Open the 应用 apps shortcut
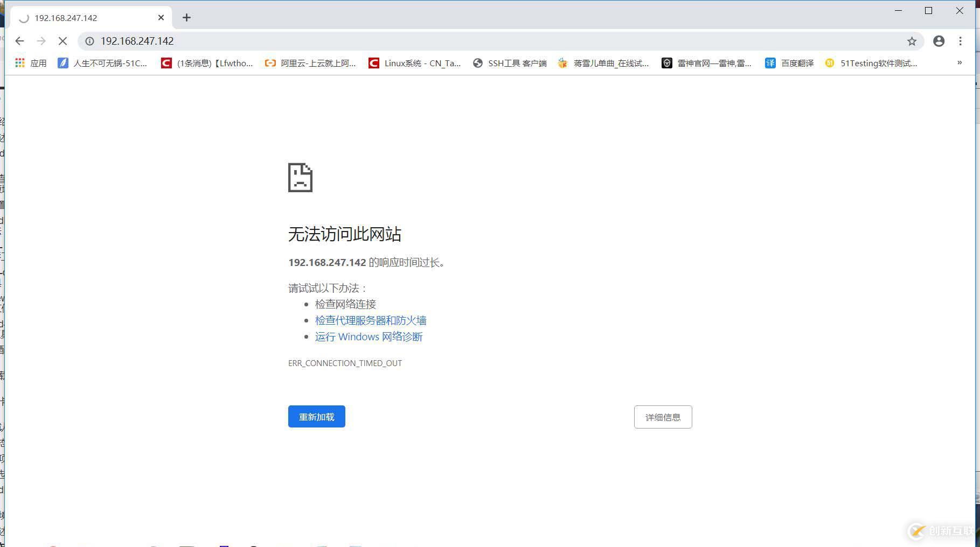This screenshot has width=980, height=547. pos(31,63)
